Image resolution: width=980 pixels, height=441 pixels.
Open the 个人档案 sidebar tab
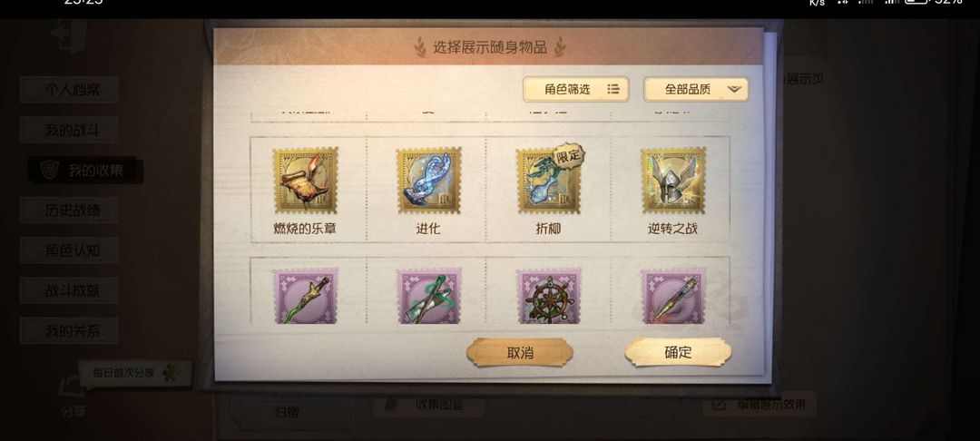(69, 89)
